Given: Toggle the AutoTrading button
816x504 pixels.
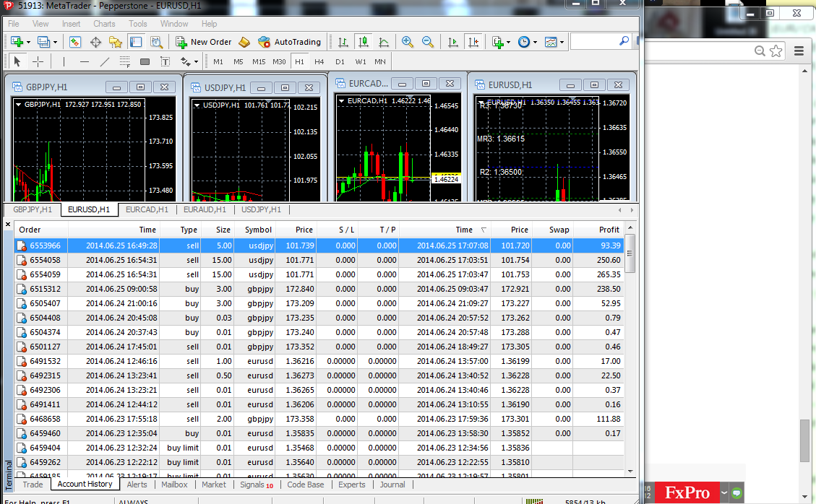Looking at the screenshot, I should click(x=290, y=42).
